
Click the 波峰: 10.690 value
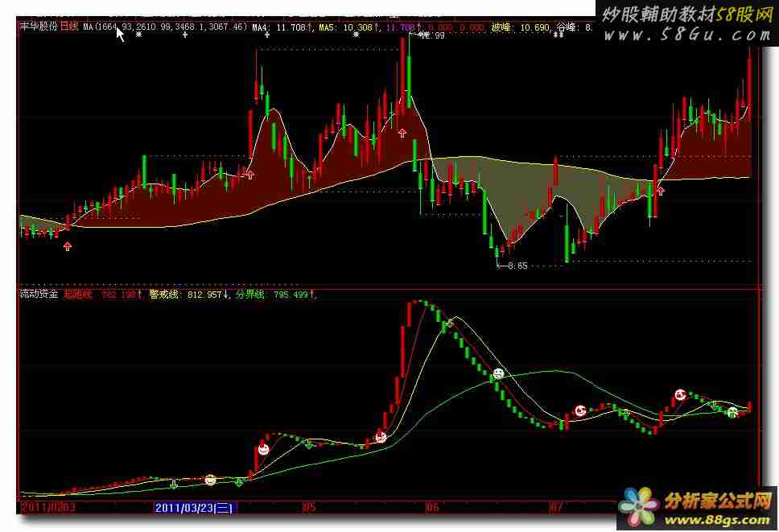(x=521, y=27)
